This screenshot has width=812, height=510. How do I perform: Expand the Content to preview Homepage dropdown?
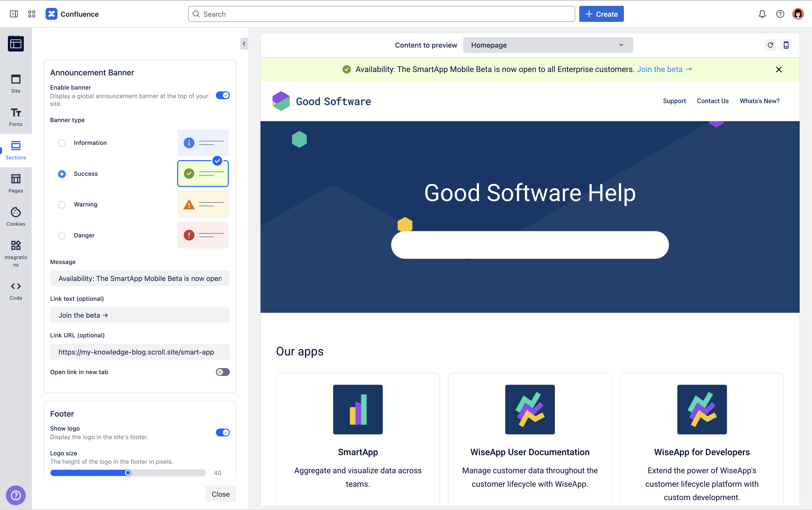548,45
